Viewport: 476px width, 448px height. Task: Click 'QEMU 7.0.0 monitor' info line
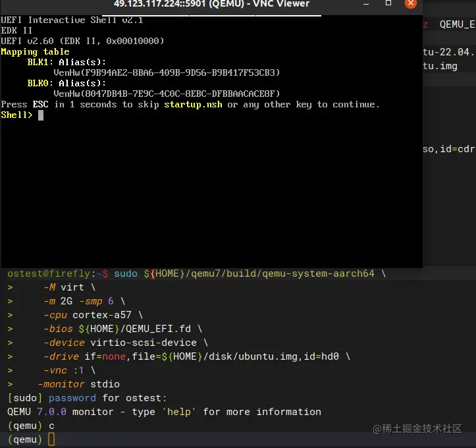click(x=164, y=412)
